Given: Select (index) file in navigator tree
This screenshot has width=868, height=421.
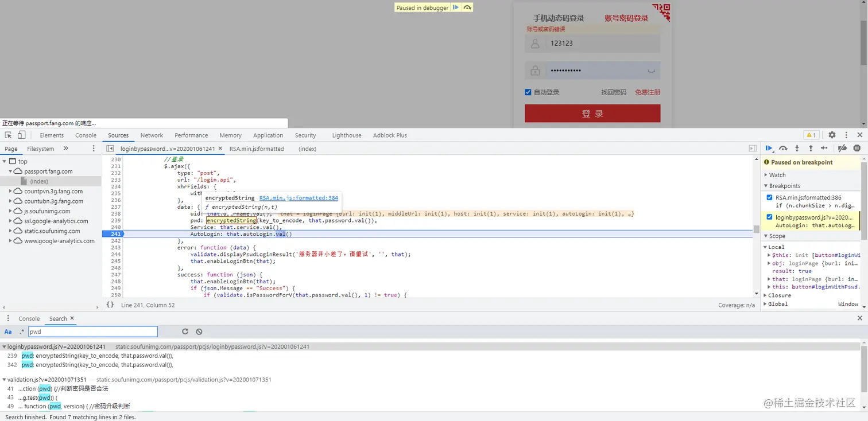Looking at the screenshot, I should click(39, 181).
